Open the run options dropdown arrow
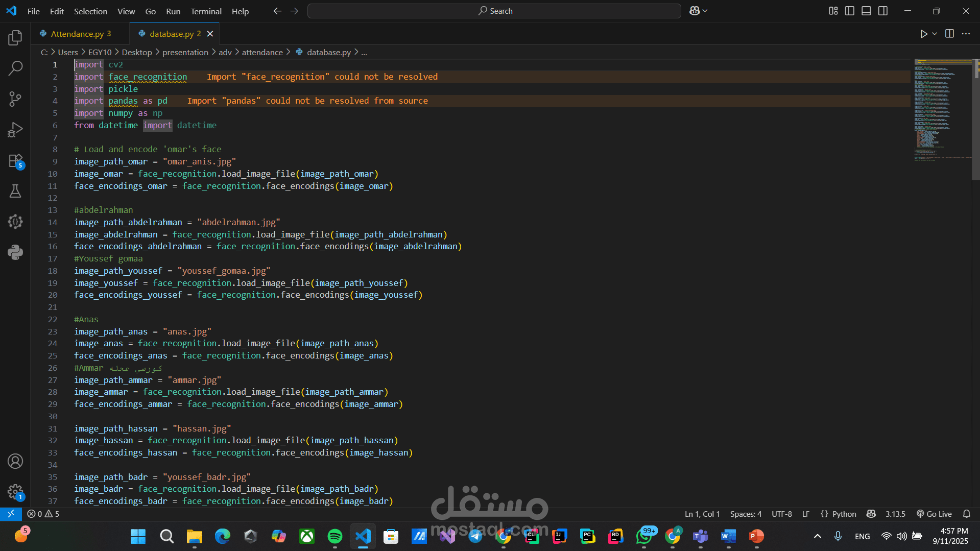Viewport: 980px width, 551px height. (935, 34)
